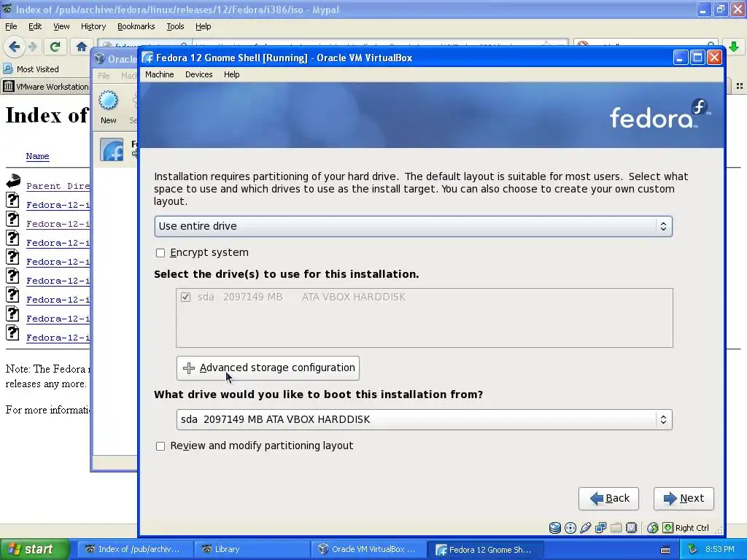Toggle the sda drive checkbox

(185, 297)
